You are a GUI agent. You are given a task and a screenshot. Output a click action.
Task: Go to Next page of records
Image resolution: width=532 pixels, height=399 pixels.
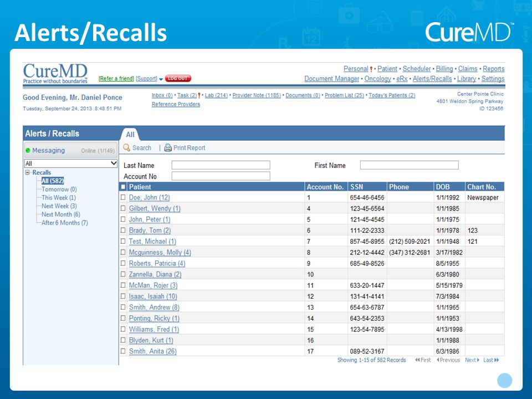click(472, 360)
